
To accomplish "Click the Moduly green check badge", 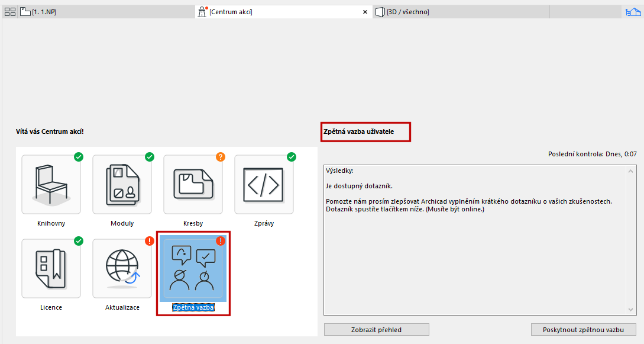I will pyautogui.click(x=150, y=156).
